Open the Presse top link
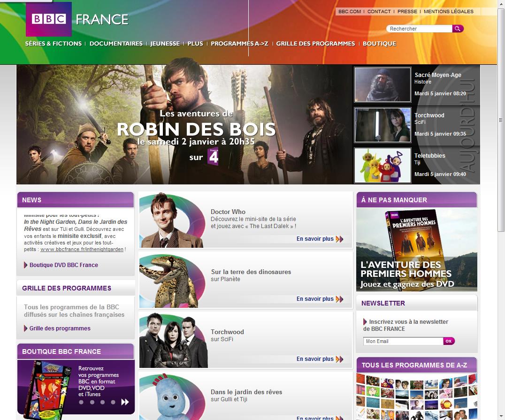505x420 pixels. (407, 11)
